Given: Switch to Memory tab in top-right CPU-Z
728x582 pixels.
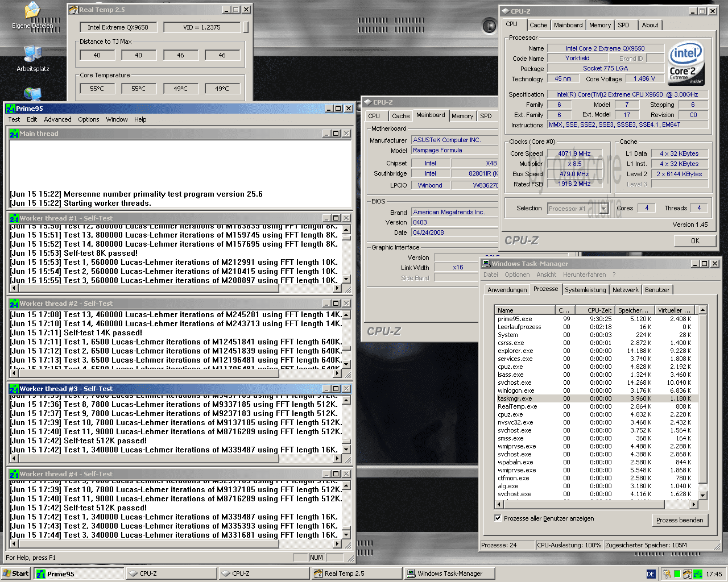Looking at the screenshot, I should pyautogui.click(x=600, y=25).
